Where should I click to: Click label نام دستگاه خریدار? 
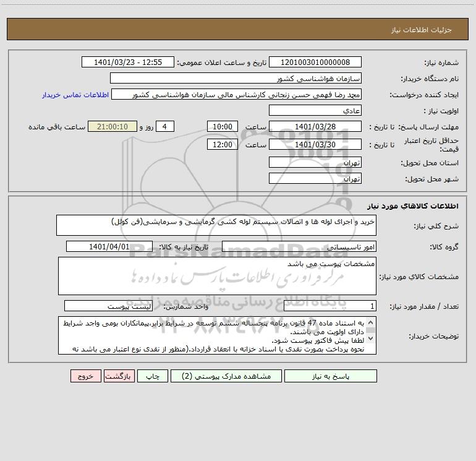click(x=430, y=79)
